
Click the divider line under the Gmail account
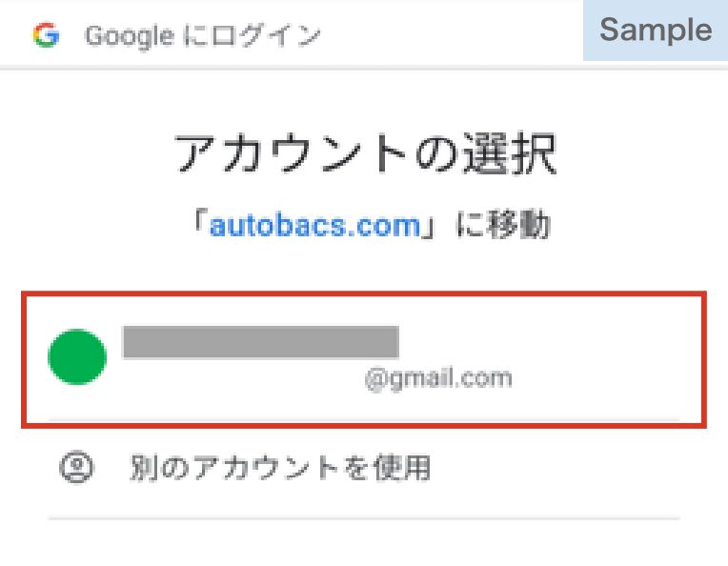coord(364,419)
